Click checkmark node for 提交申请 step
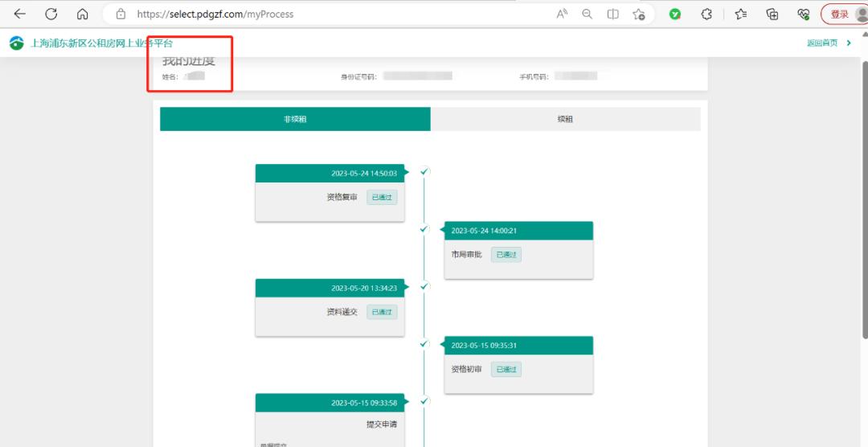 [424, 401]
